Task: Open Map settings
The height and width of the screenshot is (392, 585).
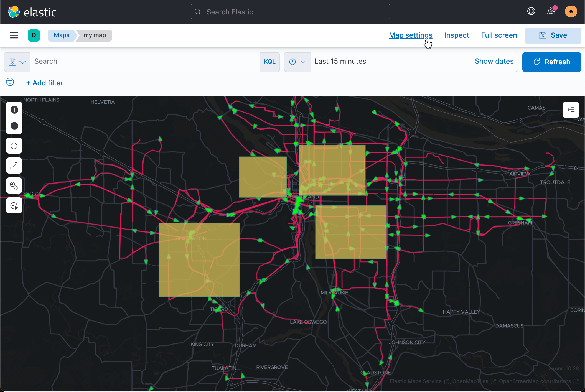Action: [411, 35]
